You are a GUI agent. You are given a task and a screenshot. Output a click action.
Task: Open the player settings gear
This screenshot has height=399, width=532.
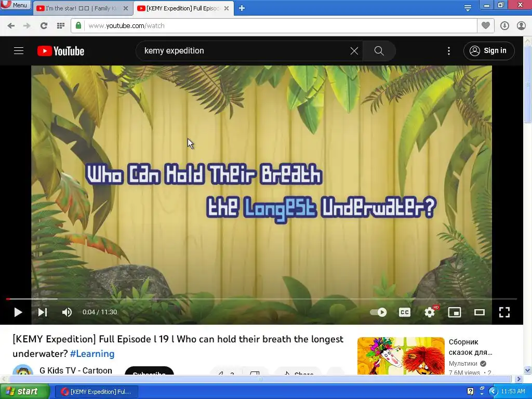[x=430, y=312]
